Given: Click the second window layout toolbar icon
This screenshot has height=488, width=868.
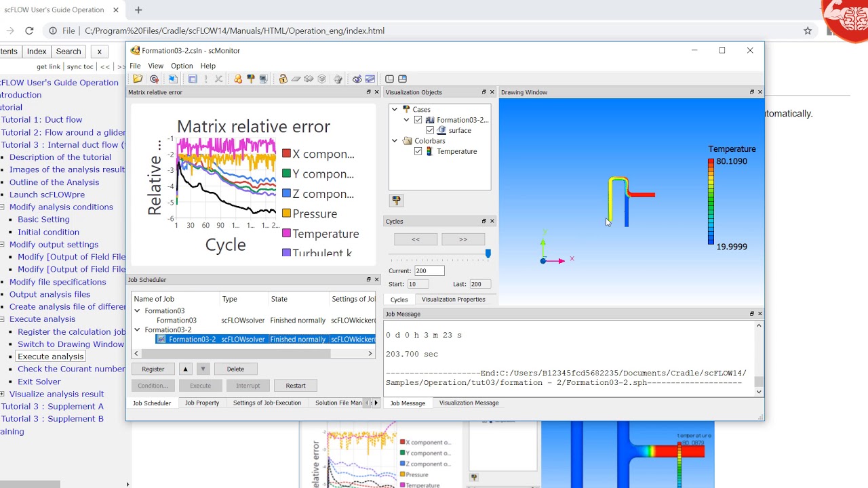Looking at the screenshot, I should [403, 79].
